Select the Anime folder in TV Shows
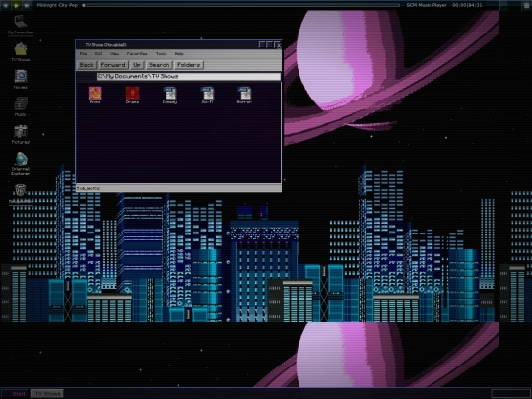532x399 pixels. [95, 94]
